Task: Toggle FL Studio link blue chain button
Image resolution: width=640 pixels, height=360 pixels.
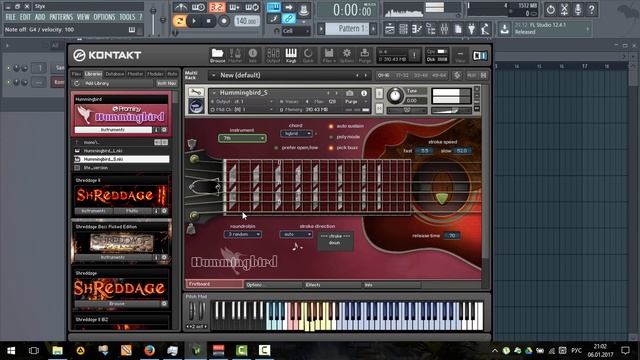Action: [x=289, y=18]
